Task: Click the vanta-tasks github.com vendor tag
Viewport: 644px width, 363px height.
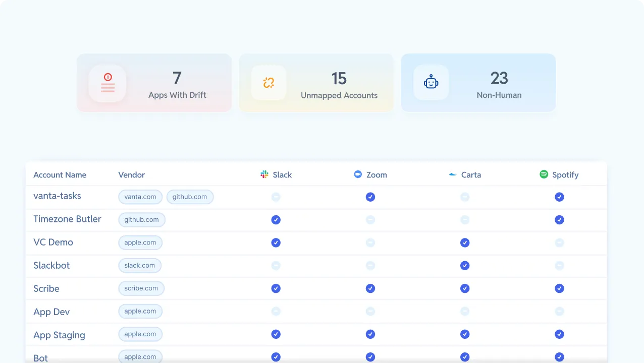Action: click(190, 197)
